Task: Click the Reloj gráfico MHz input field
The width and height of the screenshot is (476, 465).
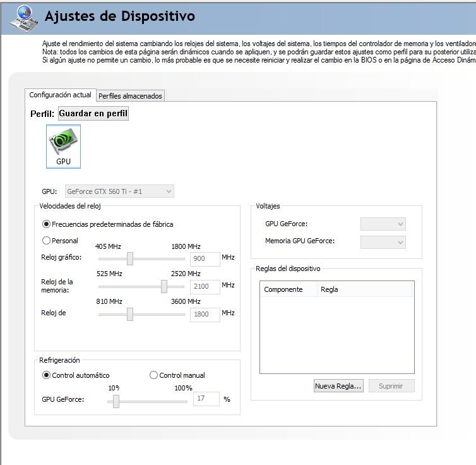Action: point(205,259)
